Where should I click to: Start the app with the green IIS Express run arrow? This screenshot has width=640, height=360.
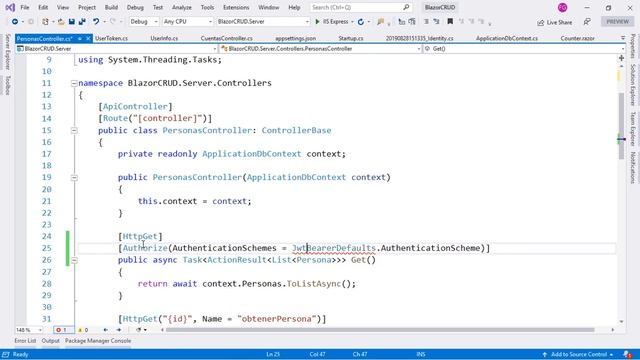pos(318,22)
